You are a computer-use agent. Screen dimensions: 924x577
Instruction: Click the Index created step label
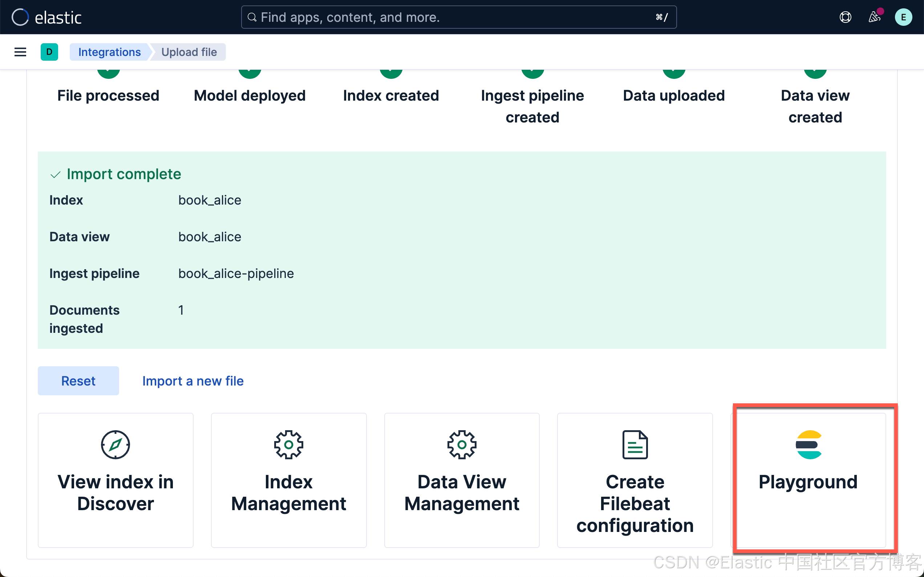point(391,96)
